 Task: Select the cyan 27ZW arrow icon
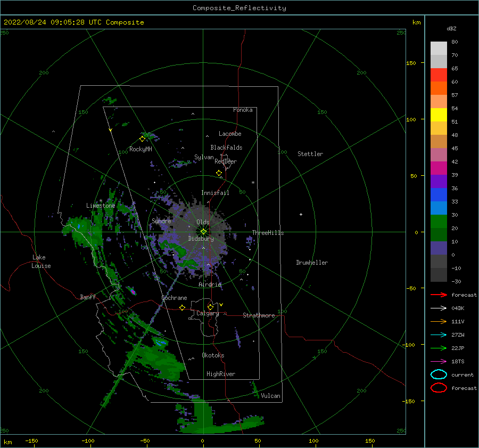click(439, 335)
